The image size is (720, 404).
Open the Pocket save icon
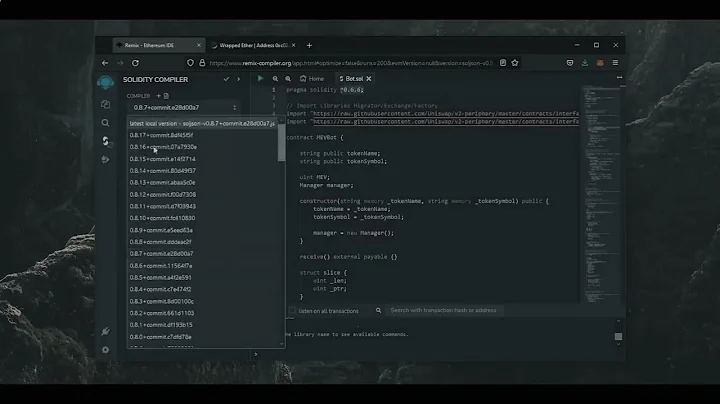(x=570, y=63)
